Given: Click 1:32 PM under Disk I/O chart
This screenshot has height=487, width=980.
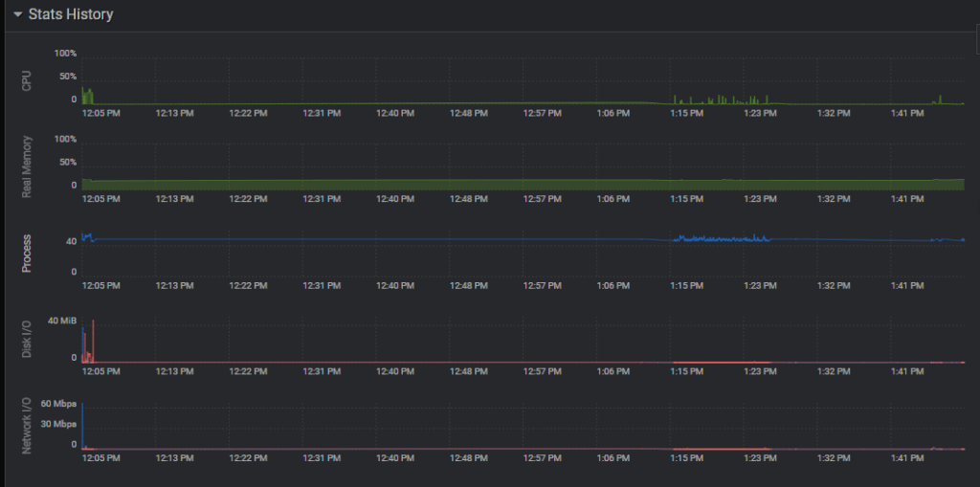Looking at the screenshot, I should [835, 371].
